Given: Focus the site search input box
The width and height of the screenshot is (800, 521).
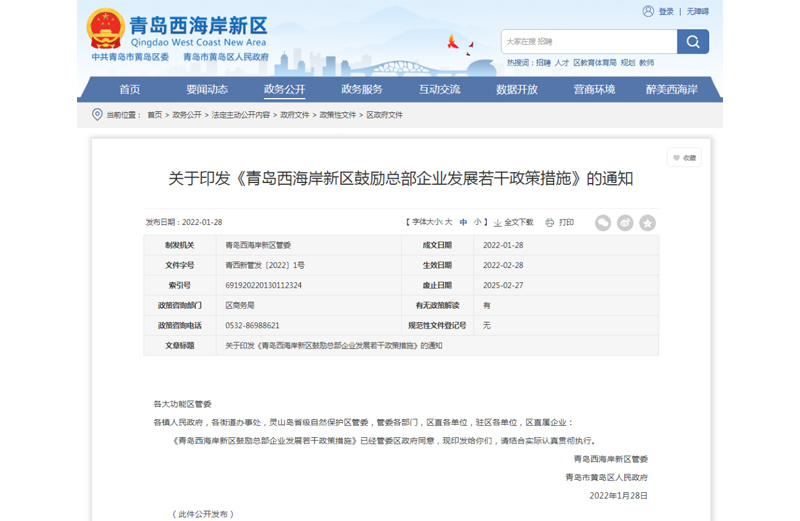Looking at the screenshot, I should pos(588,41).
